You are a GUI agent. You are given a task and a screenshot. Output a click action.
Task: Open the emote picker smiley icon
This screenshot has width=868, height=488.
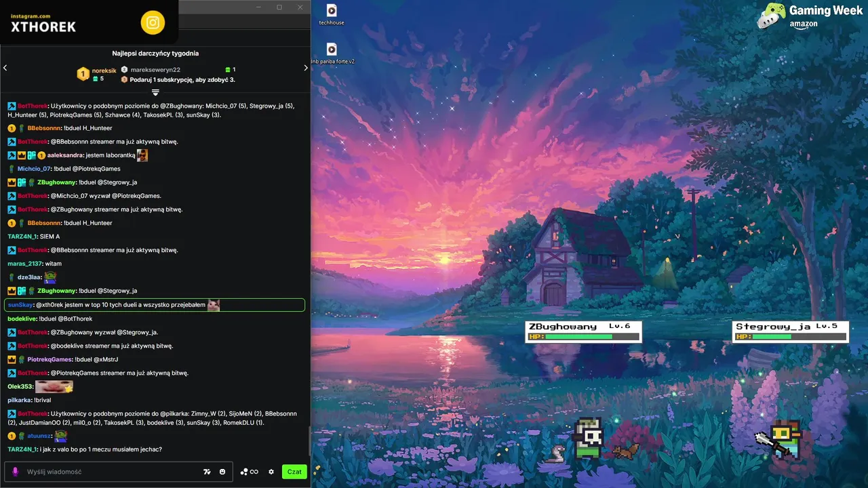pyautogui.click(x=222, y=472)
